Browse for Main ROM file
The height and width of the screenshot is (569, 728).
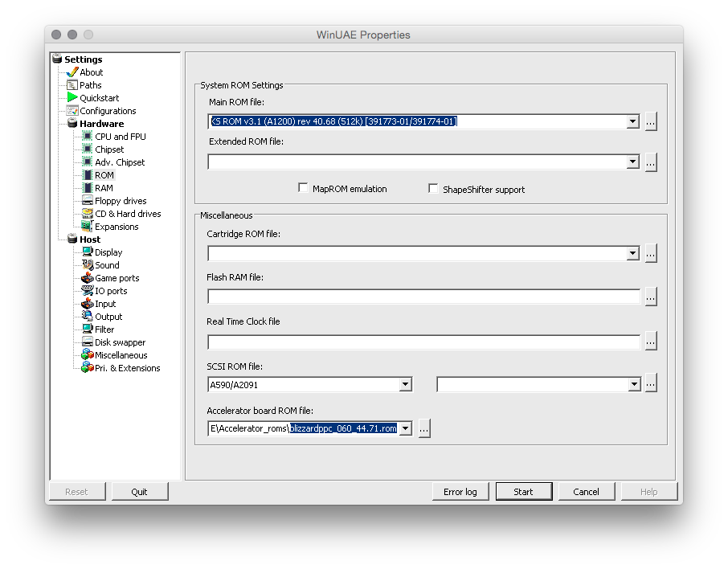(x=651, y=121)
